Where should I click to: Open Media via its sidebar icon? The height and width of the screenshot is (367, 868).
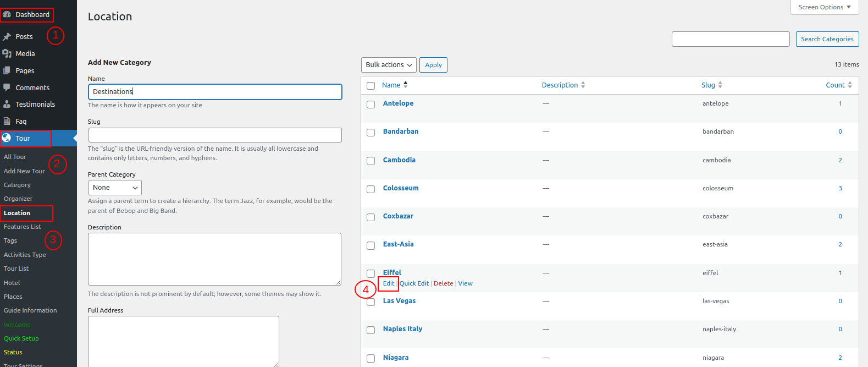click(7, 53)
